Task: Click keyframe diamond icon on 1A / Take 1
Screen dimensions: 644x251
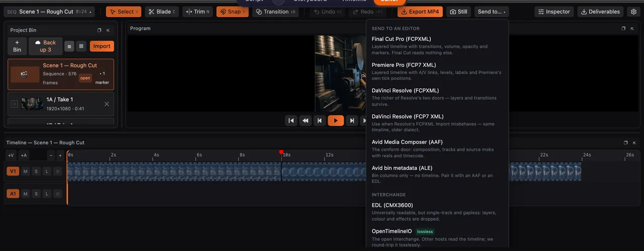Action: click(14, 104)
